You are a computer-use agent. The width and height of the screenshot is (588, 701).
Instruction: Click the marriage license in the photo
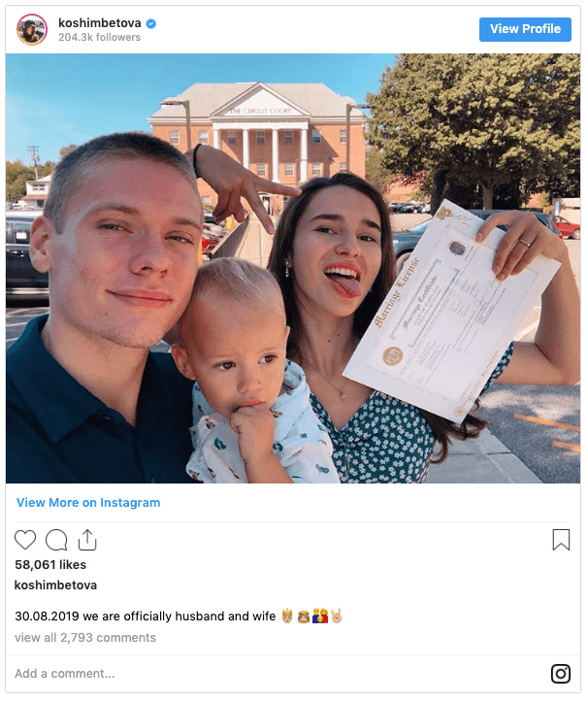[x=449, y=313]
